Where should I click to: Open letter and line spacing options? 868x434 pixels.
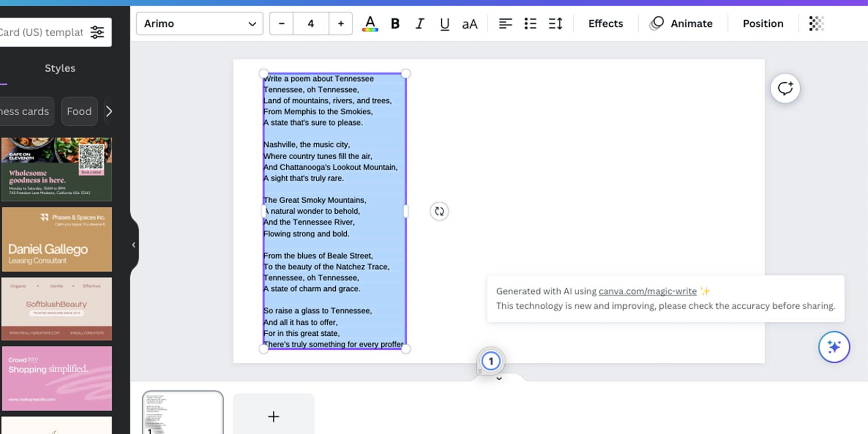[x=555, y=24]
